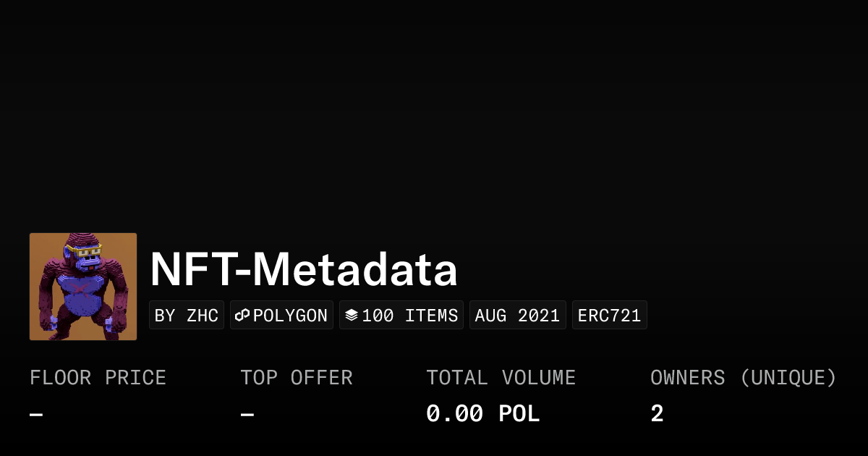
Task: Click the (UNIQUE) qualifier text
Action: point(788,378)
